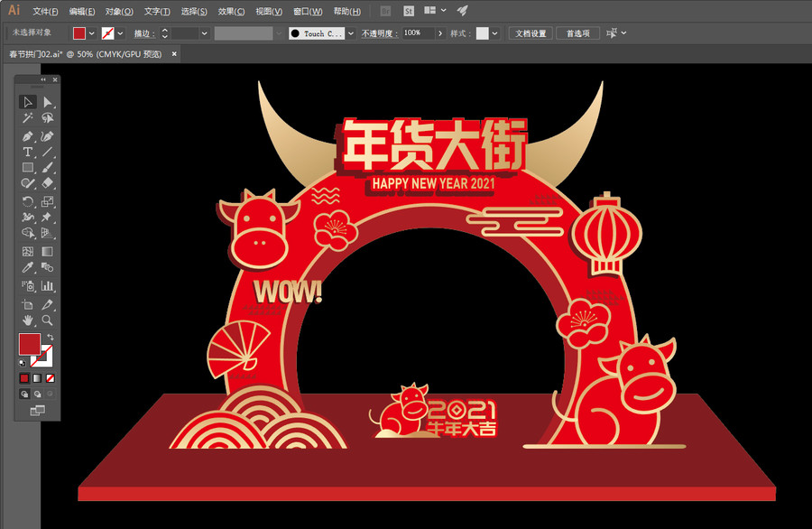Select the Gradient tool
The image size is (812, 529).
[47, 251]
